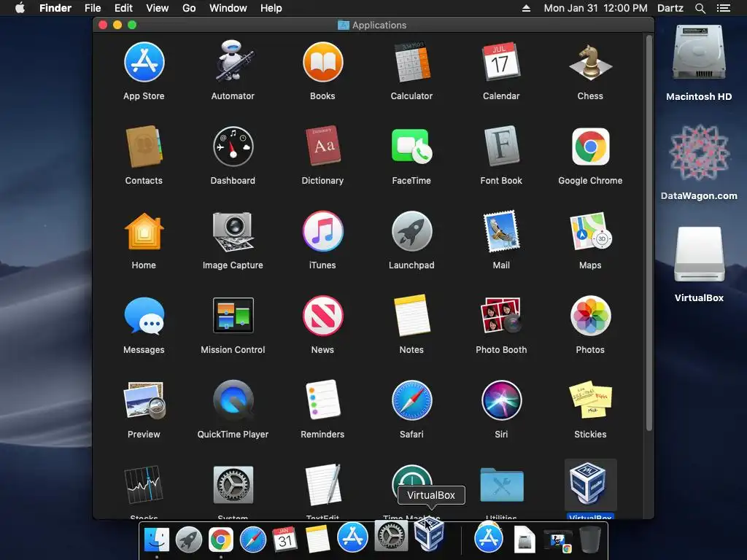Screen dimensions: 747x560
Task: Select Mission Control app
Action: 233,316
